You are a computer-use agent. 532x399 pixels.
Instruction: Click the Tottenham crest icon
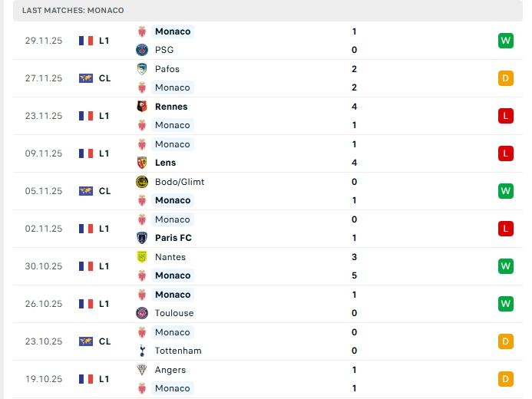click(x=141, y=351)
